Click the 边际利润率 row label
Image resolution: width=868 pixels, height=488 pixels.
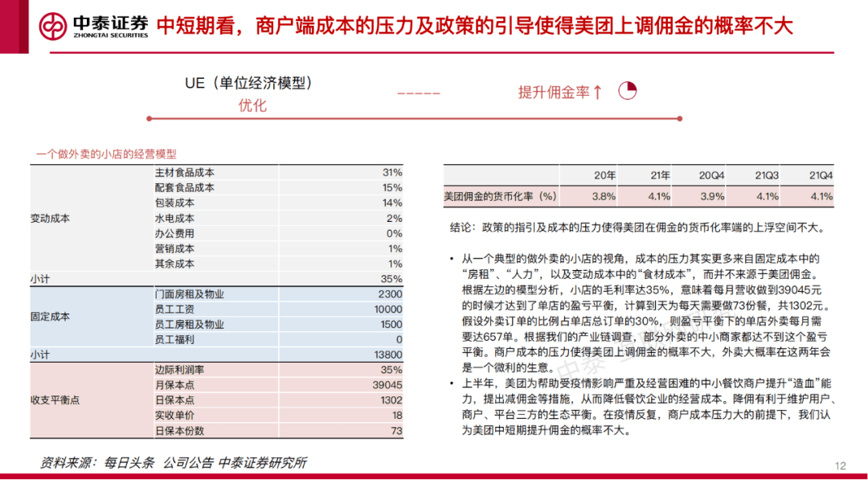click(179, 370)
